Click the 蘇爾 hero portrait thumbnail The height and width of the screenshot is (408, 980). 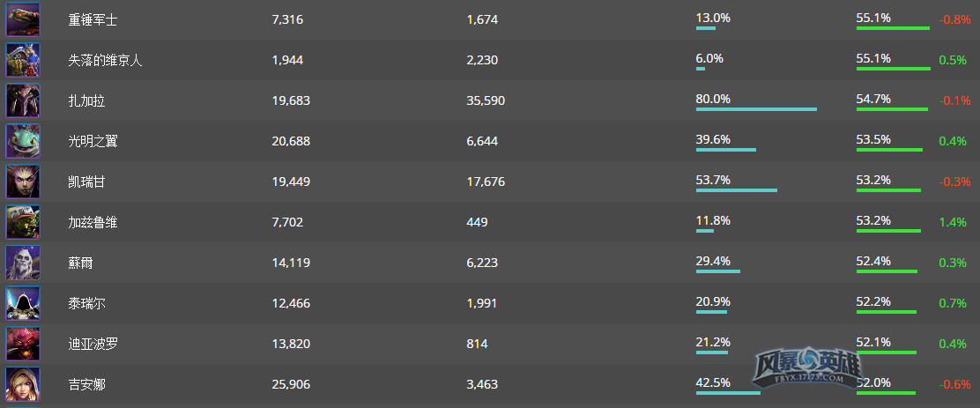click(23, 263)
